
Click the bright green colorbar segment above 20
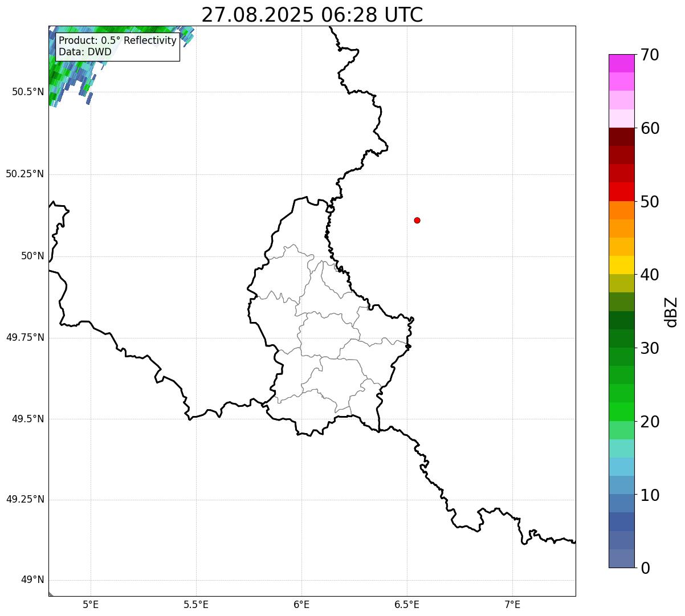point(621,411)
